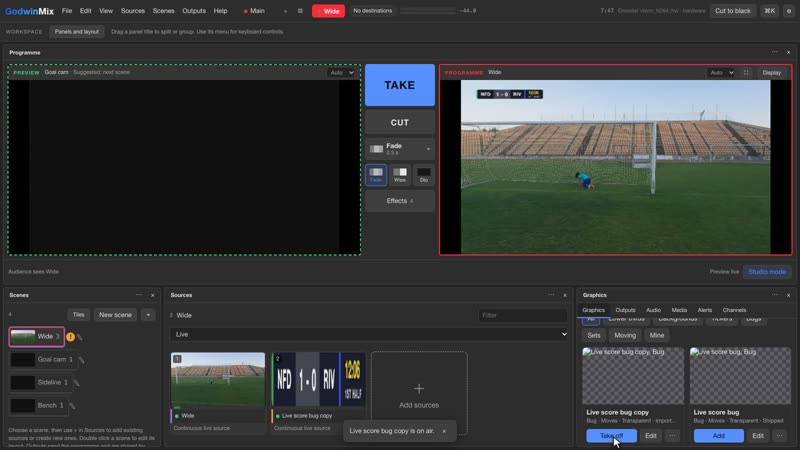Select the Wipe transition icon
The height and width of the screenshot is (450, 800).
(400, 175)
